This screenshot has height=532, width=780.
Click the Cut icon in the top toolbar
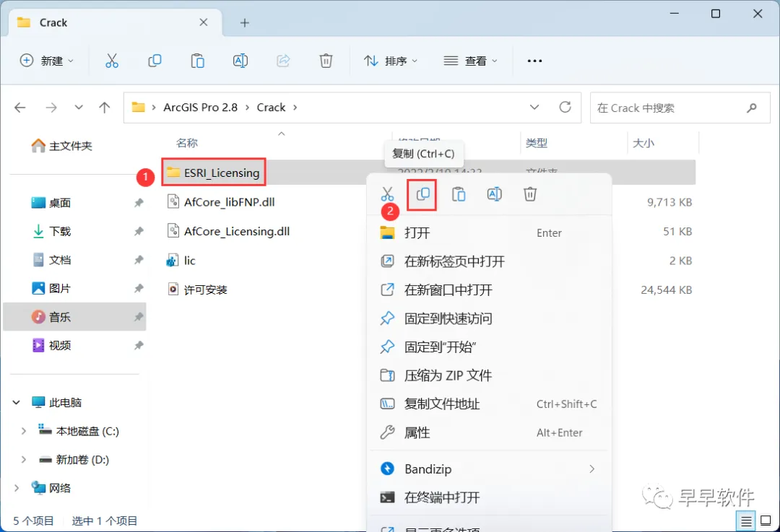click(x=112, y=61)
